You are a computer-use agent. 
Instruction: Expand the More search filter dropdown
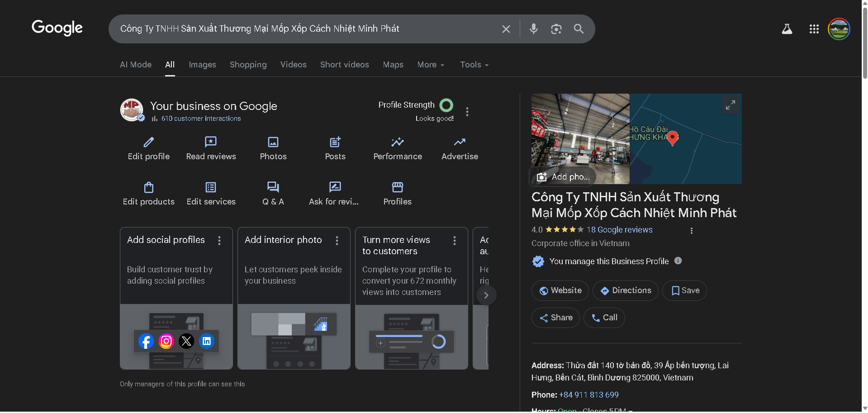pos(431,65)
